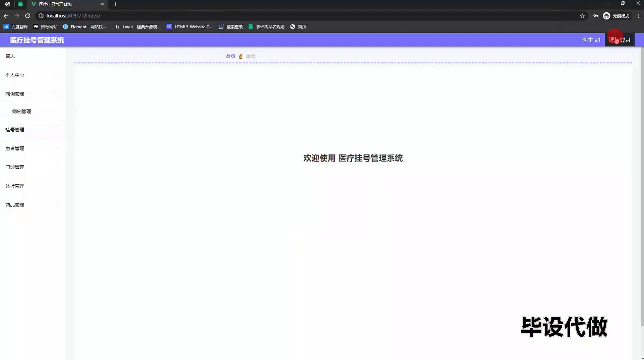Open the saved passwords key icon

[596, 16]
